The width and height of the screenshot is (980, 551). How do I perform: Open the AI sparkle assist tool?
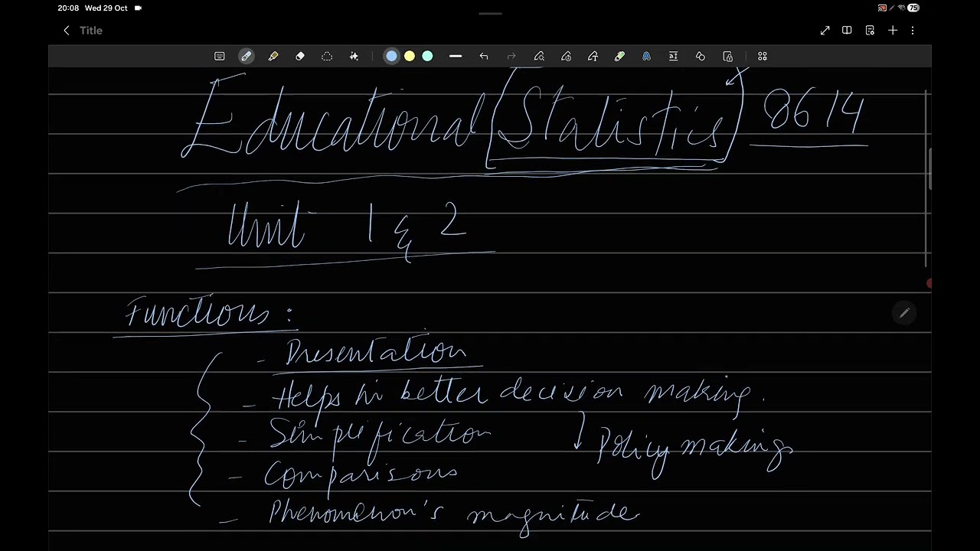point(354,56)
